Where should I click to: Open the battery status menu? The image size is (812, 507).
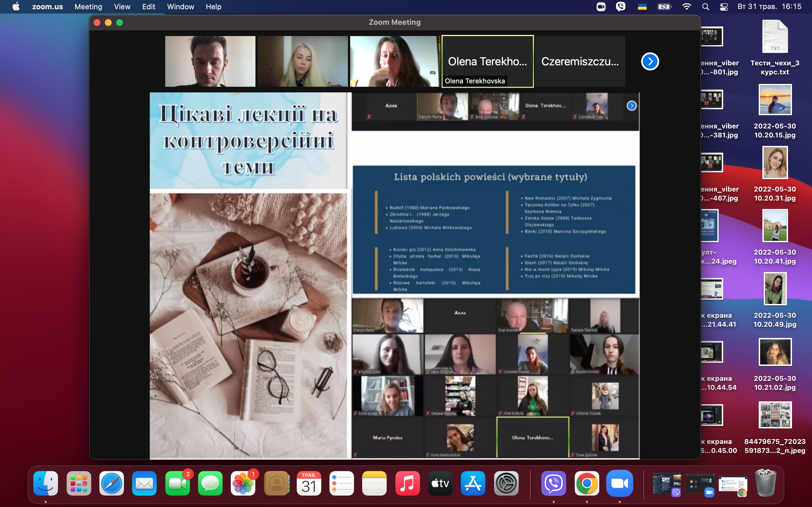click(x=664, y=7)
